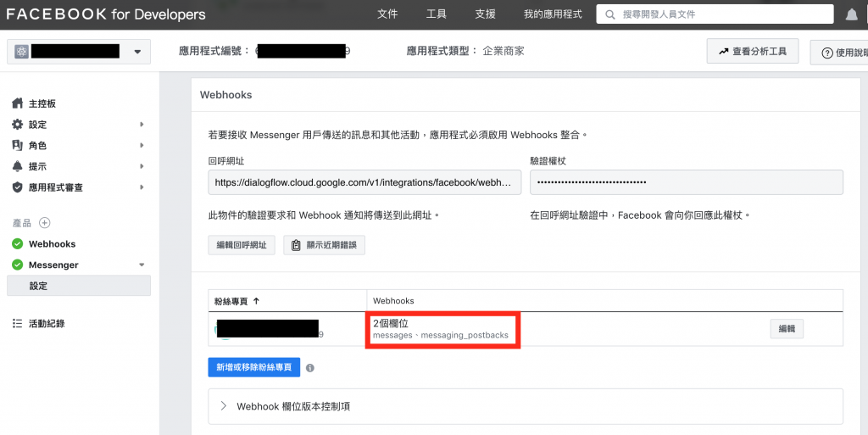Click the search magnifier icon
The width and height of the screenshot is (868, 435).
610,14
